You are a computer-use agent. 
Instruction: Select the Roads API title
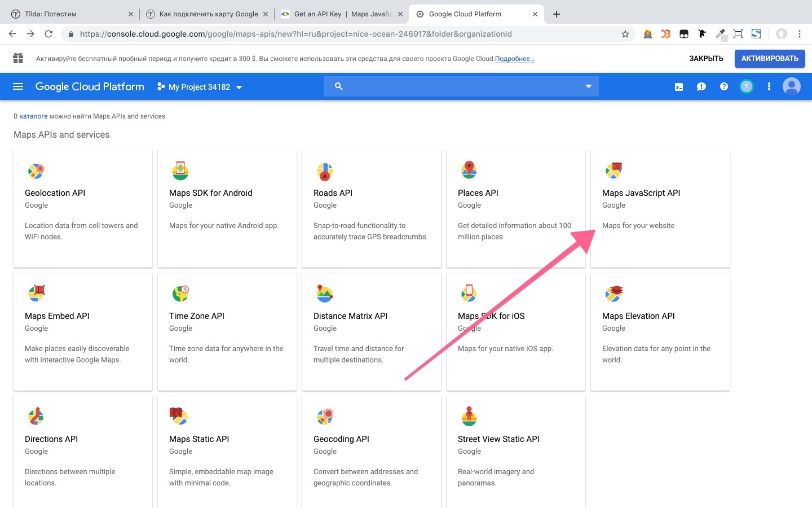[333, 193]
